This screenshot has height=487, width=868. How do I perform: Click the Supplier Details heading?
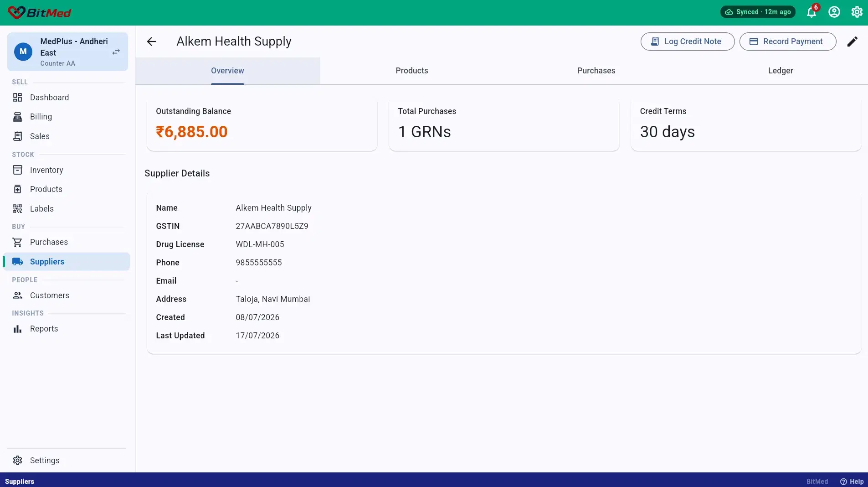tap(177, 173)
